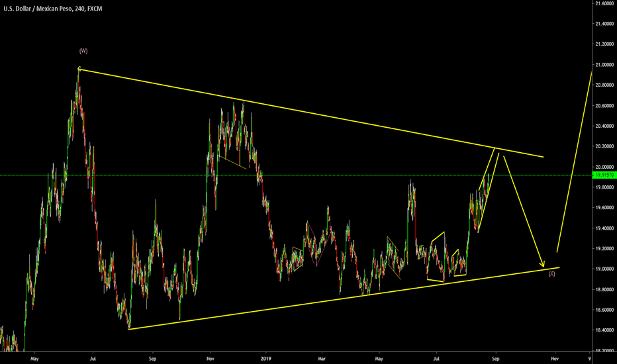Click the 21.20000 price axis label

coord(604,44)
